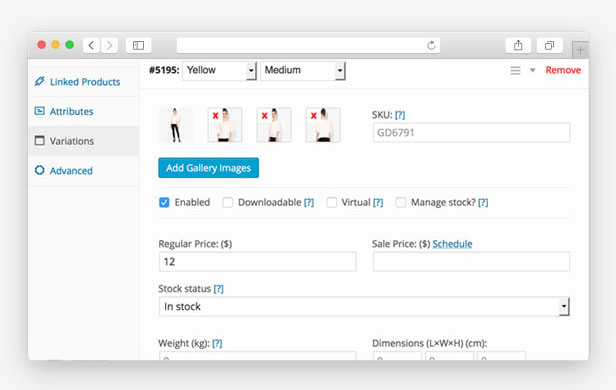Viewport: 616px width, 390px height.
Task: Open the sale price Schedule link
Action: tap(452, 244)
